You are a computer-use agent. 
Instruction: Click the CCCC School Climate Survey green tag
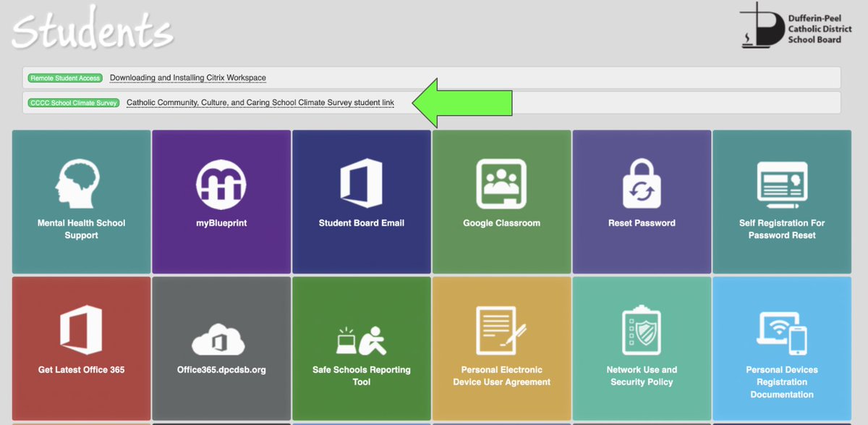click(74, 103)
